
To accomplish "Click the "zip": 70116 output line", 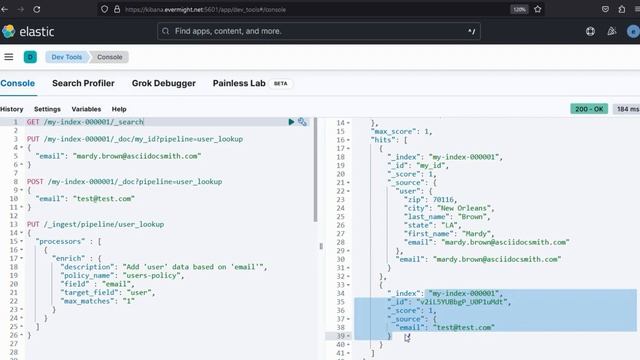I will (430, 200).
